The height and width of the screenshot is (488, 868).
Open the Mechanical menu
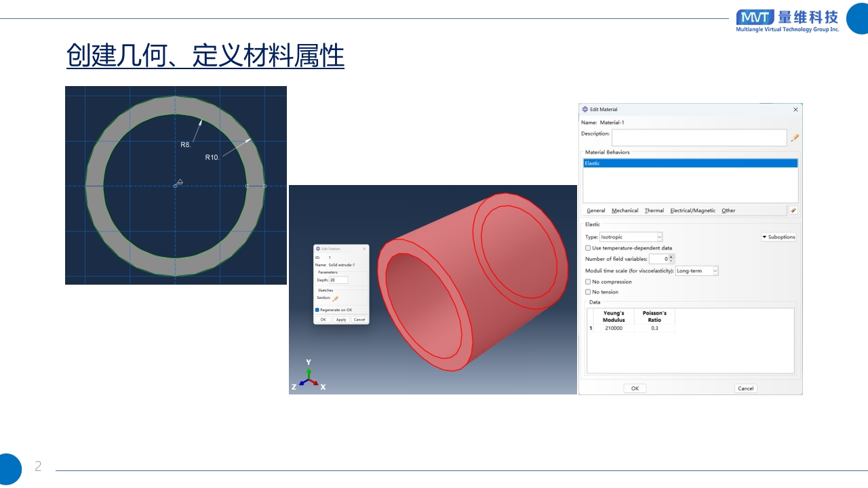point(625,211)
